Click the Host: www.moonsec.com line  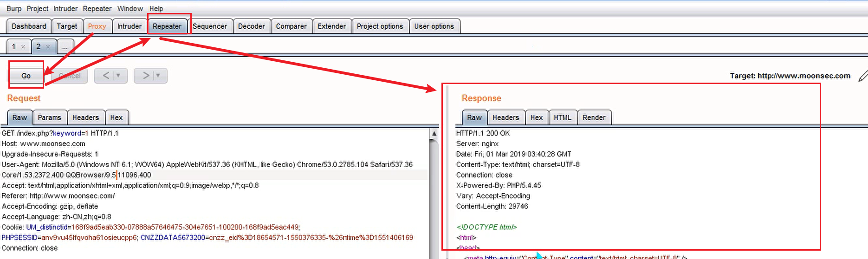pyautogui.click(x=43, y=144)
